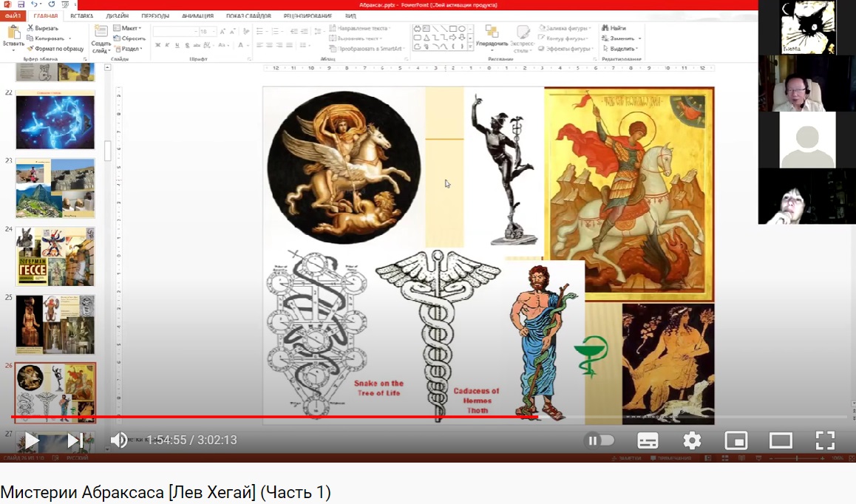Toggle the autoplay switch
This screenshot has width=856, height=504.
click(599, 440)
